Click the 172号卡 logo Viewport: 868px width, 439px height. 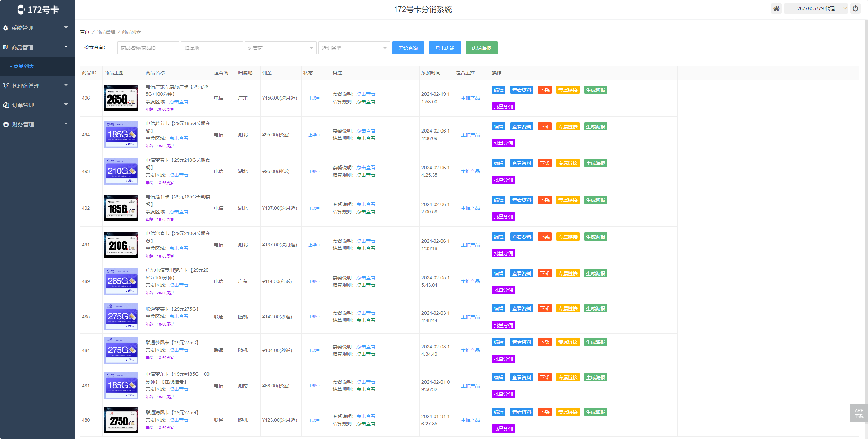pyautogui.click(x=37, y=10)
